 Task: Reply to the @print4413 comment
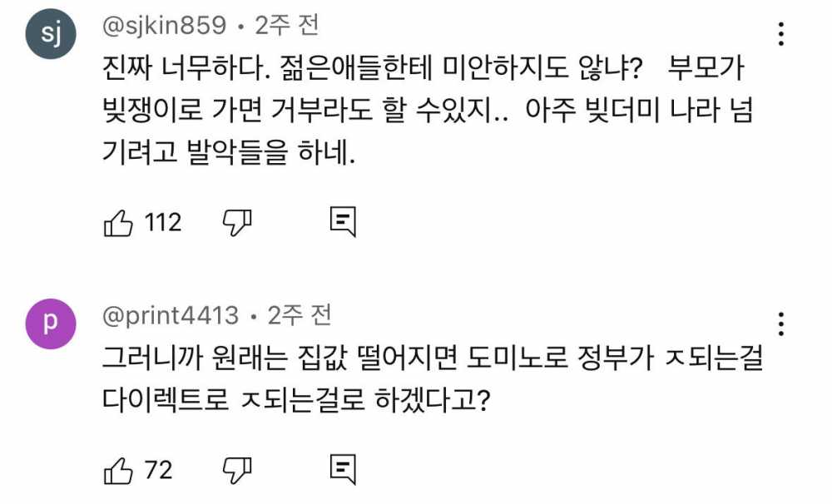pos(343,470)
